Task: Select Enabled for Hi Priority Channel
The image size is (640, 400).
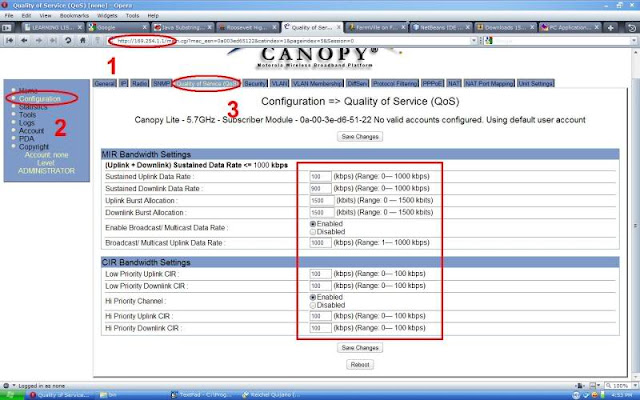Action: [x=313, y=297]
